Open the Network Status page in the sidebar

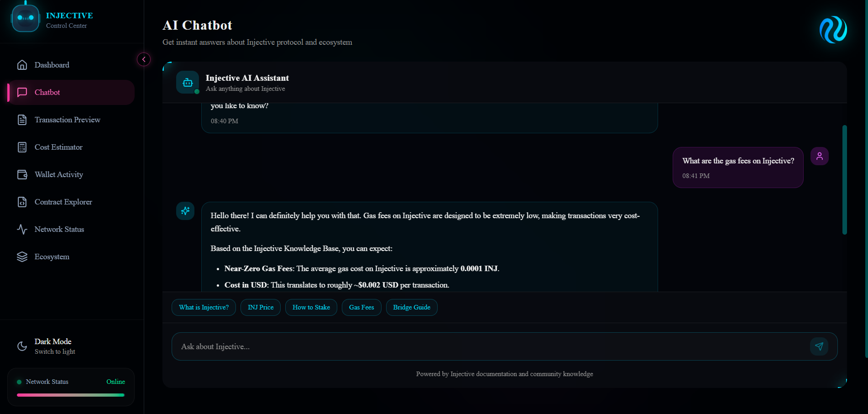click(71, 229)
